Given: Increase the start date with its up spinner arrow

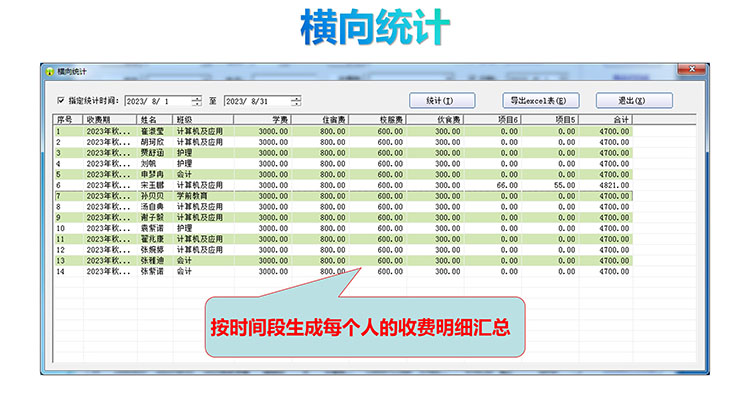Looking at the screenshot, I should click(x=197, y=98).
